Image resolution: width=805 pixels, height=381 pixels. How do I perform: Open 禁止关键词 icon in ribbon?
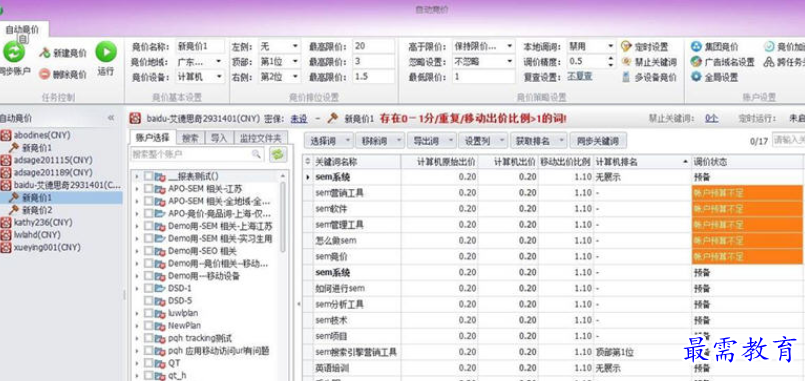pyautogui.click(x=626, y=62)
